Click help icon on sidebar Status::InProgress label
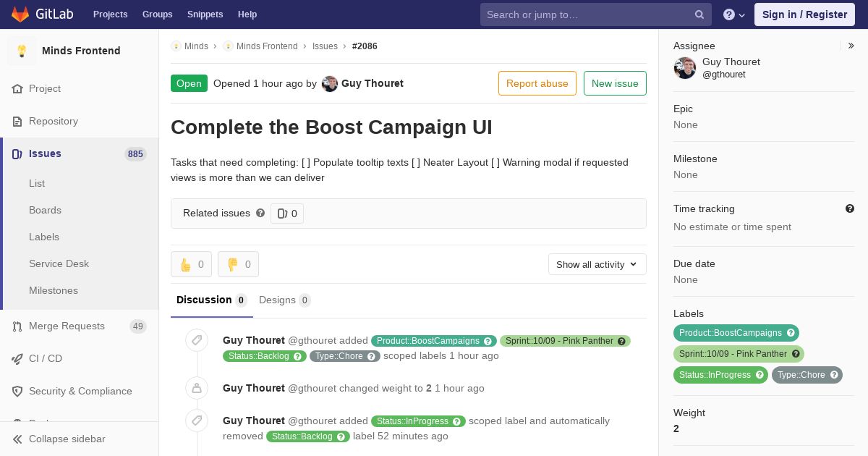 [759, 375]
